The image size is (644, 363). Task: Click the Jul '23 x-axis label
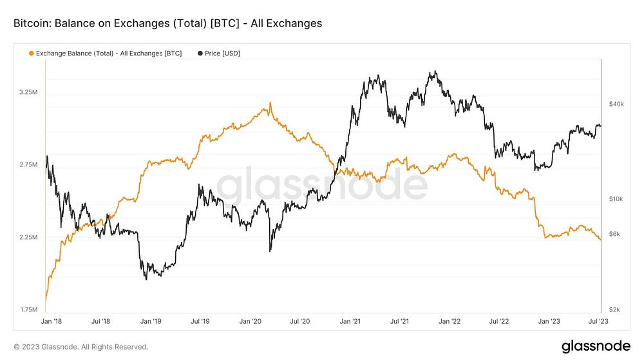[x=598, y=321]
